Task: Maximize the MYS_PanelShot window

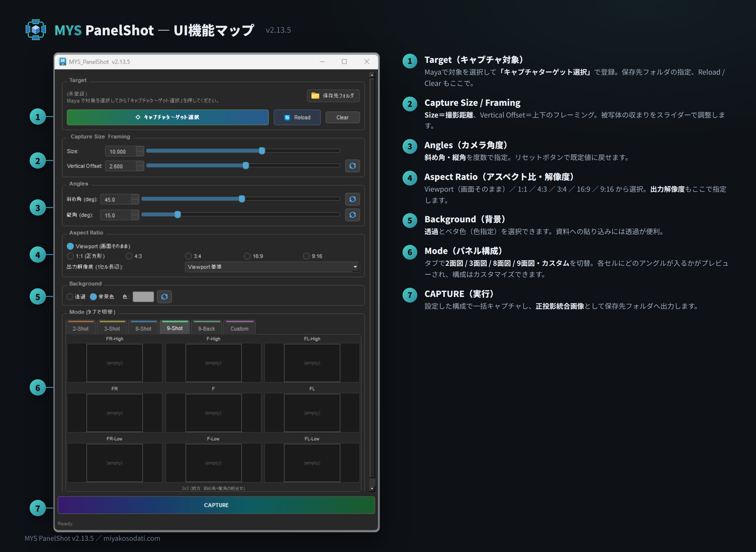Action: point(344,61)
